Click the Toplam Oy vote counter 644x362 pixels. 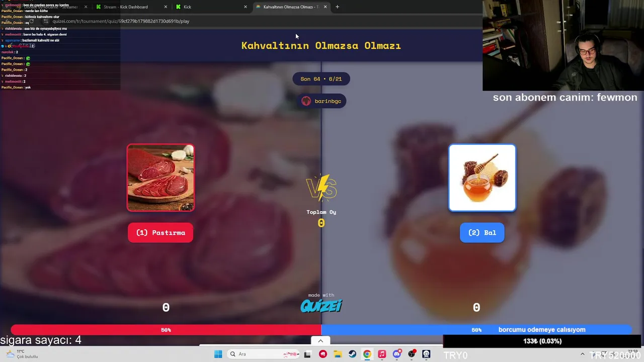(x=321, y=219)
